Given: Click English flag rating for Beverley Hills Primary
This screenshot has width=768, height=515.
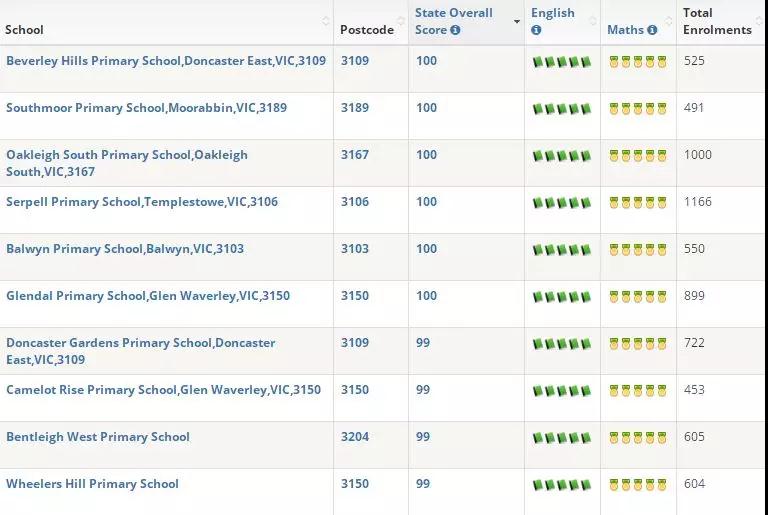Looking at the screenshot, I should point(562,62).
